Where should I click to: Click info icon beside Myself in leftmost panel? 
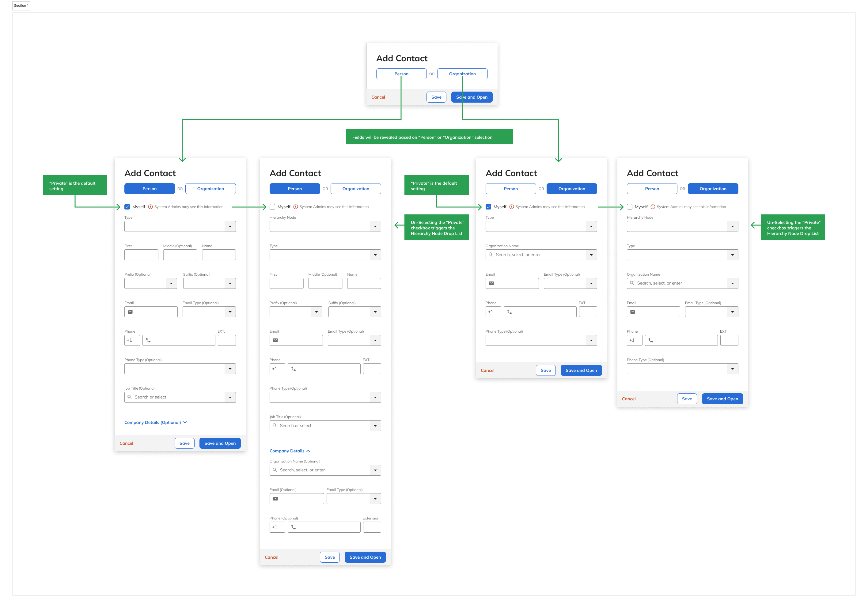tap(150, 207)
